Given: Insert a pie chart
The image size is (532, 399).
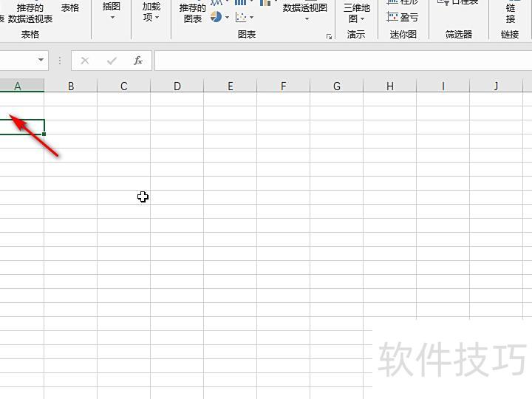Looking at the screenshot, I should point(216,16).
